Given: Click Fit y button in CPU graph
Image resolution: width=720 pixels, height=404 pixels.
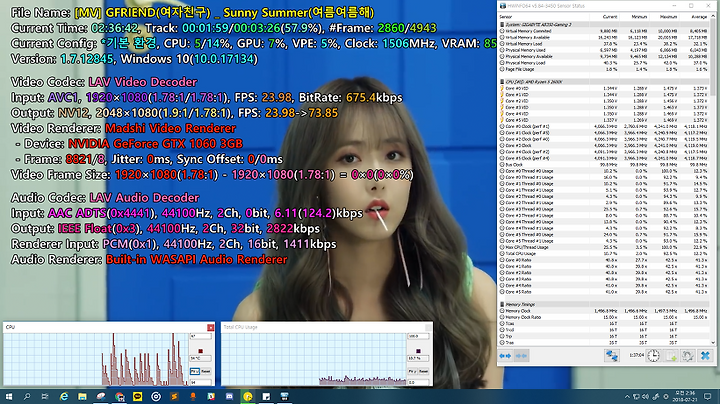Looking at the screenshot, I should tap(195, 371).
